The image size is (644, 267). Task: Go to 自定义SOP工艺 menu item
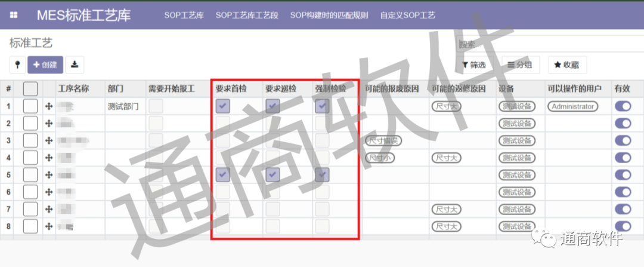pos(407,16)
